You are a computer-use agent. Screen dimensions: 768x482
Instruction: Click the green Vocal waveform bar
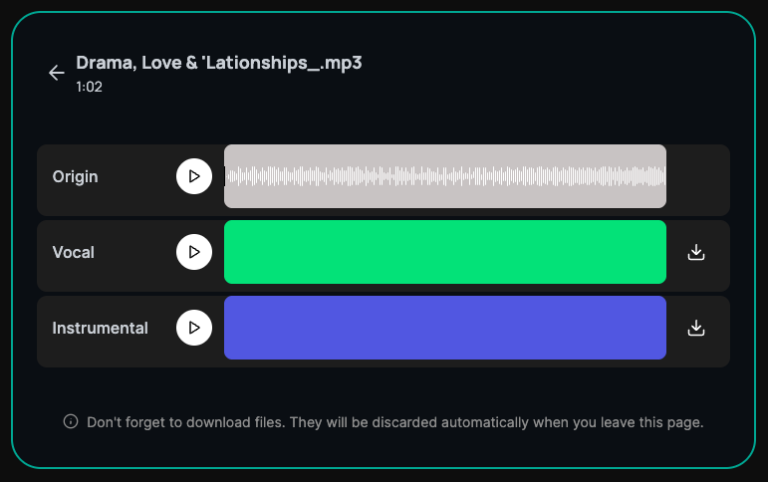[445, 252]
